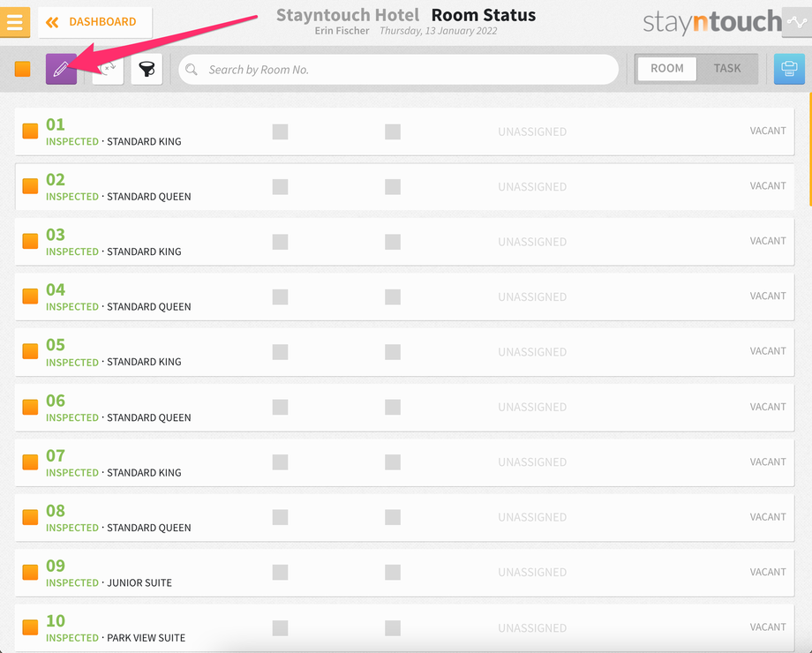This screenshot has width=812, height=653.
Task: Click VACANT status of room 10
Action: [768, 627]
